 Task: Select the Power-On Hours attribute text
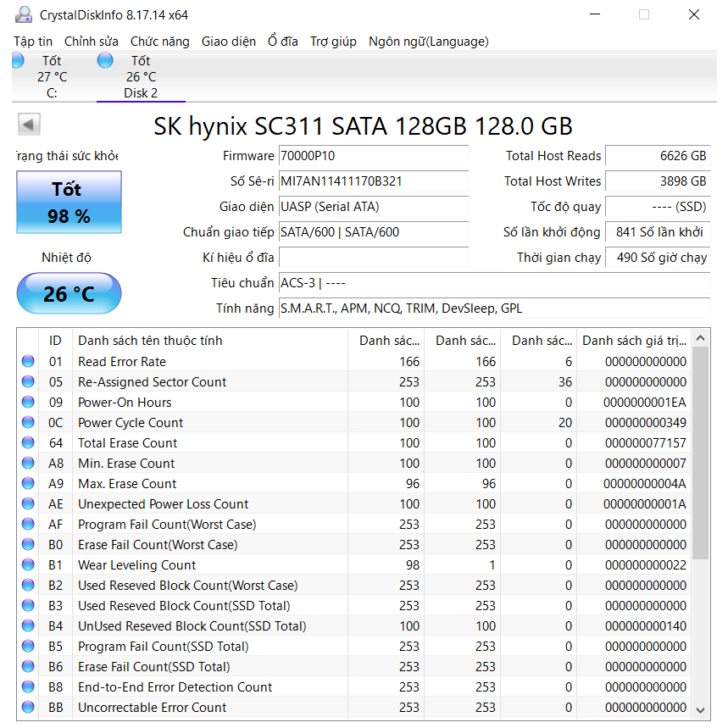[125, 403]
